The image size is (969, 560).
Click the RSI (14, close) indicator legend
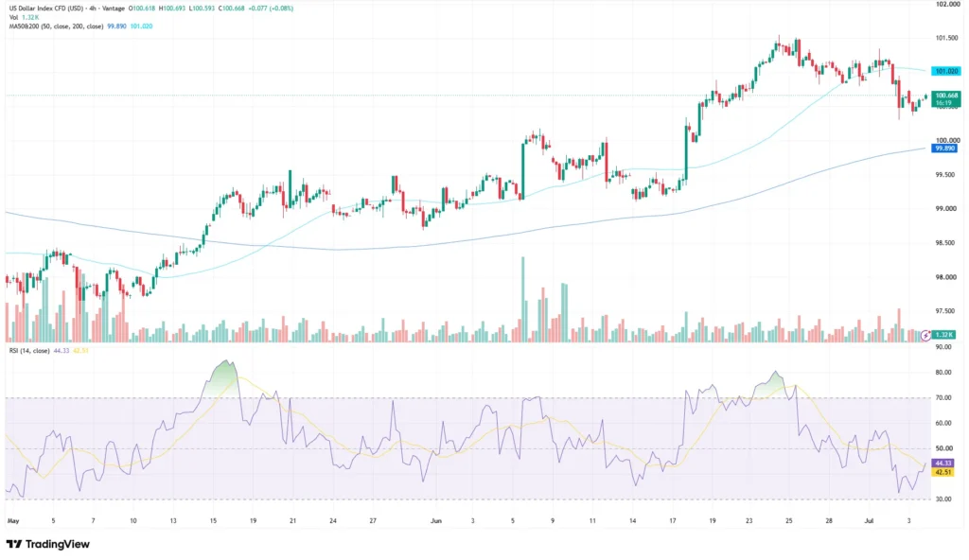29,350
